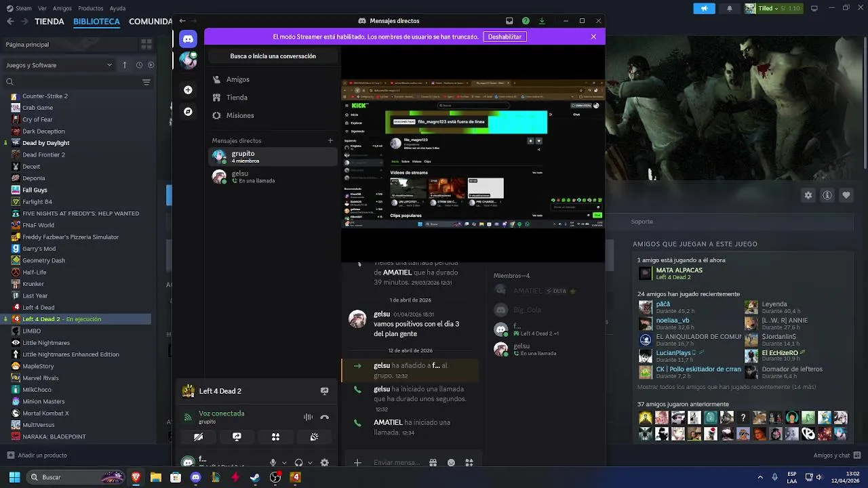
Task: Expand headphone output options arrow
Action: pyautogui.click(x=310, y=463)
